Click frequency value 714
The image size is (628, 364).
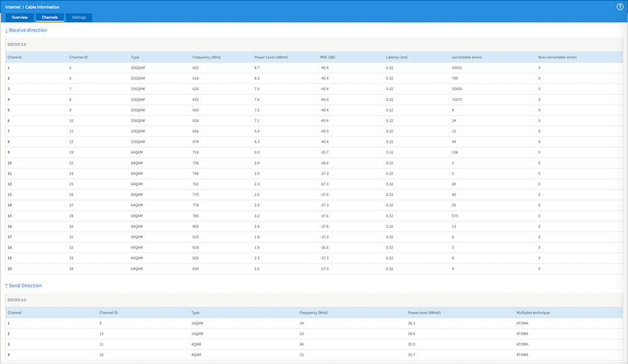point(196,152)
